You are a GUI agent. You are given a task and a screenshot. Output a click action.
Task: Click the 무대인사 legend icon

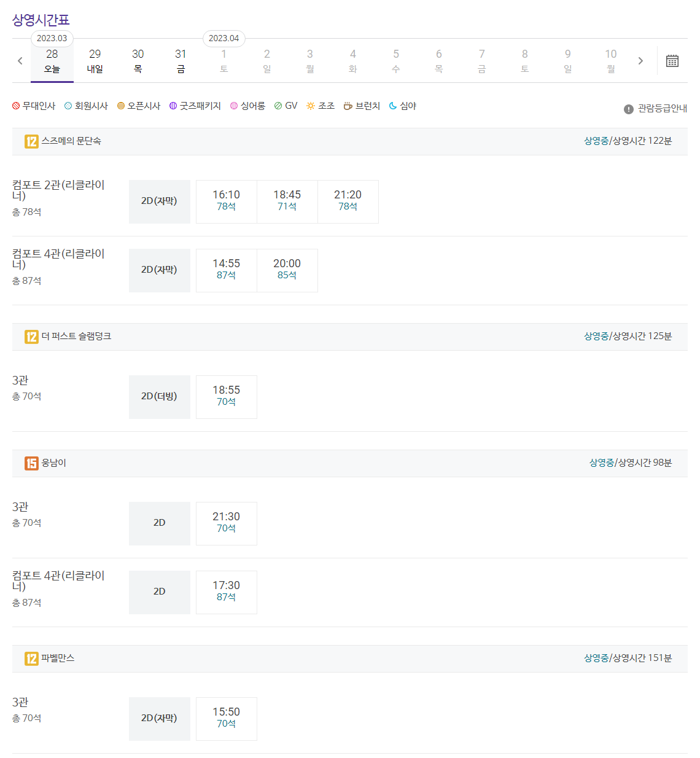point(16,106)
